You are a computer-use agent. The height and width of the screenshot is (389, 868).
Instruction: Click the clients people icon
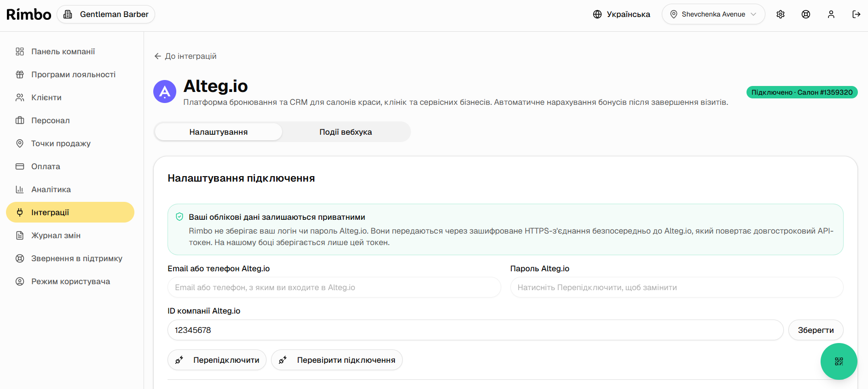click(20, 97)
